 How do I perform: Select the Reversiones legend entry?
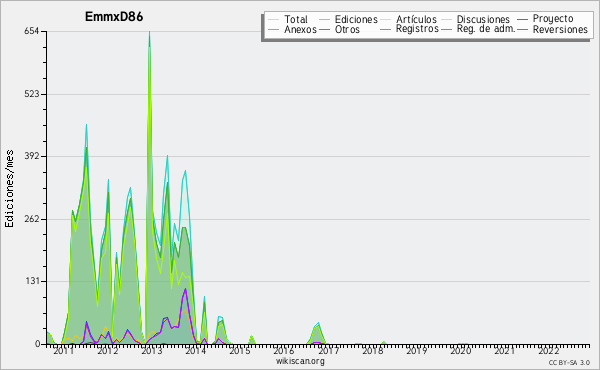coord(552,29)
